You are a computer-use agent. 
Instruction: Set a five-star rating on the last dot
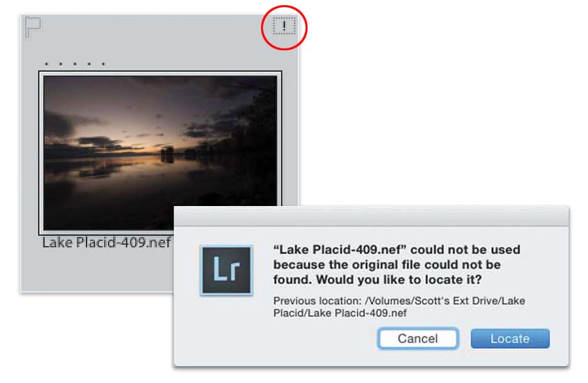click(103, 65)
